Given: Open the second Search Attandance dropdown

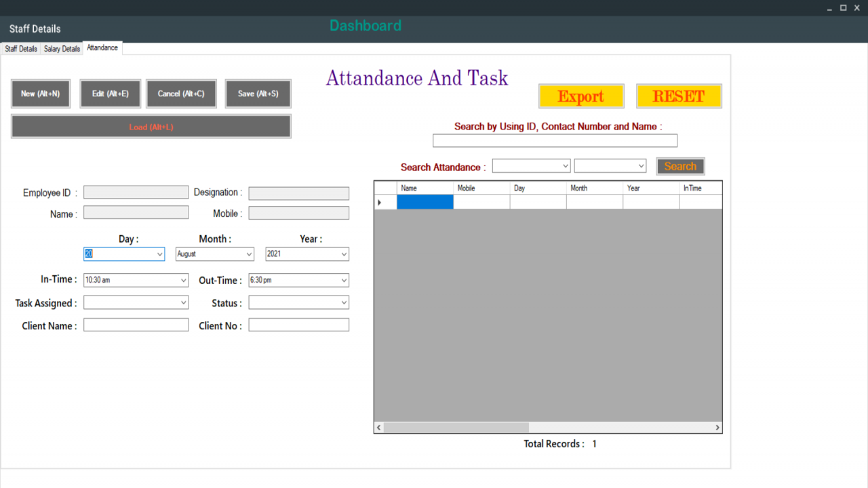Looking at the screenshot, I should (x=610, y=166).
